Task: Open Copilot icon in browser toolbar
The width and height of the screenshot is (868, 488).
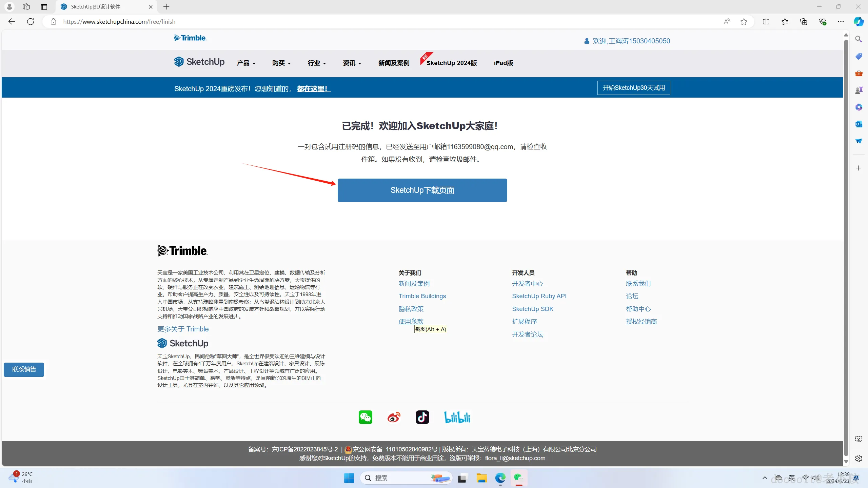Action: click(858, 22)
